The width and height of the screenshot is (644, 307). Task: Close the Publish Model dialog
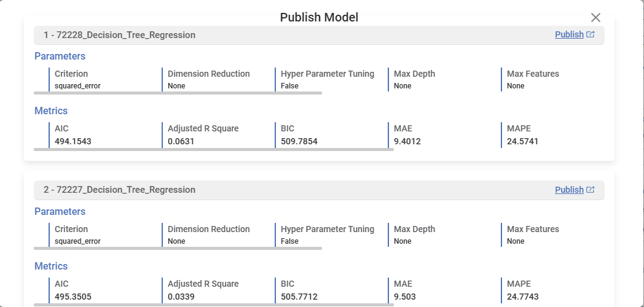click(x=595, y=18)
